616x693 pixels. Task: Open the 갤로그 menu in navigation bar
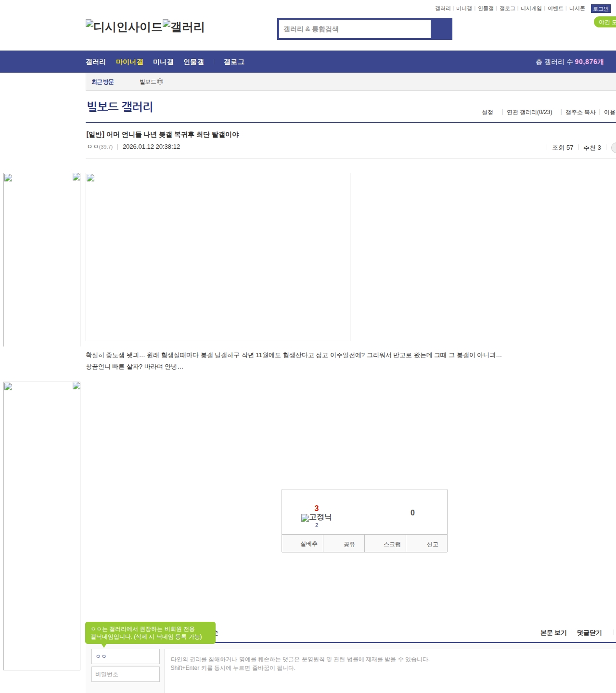(x=234, y=62)
